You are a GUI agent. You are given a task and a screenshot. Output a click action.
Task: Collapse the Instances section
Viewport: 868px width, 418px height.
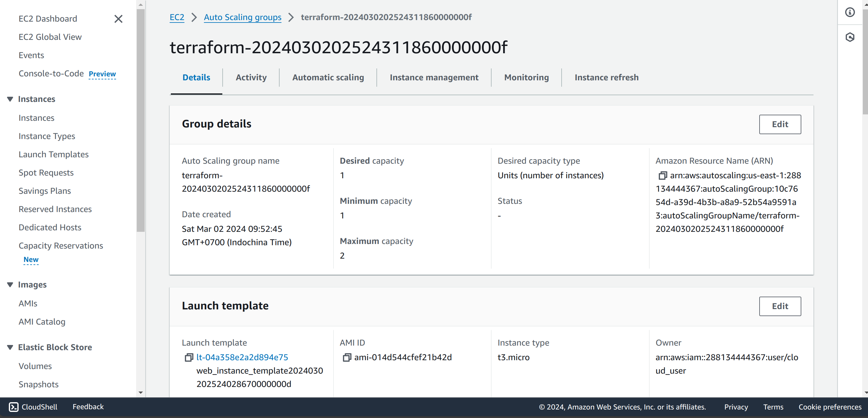(10, 99)
